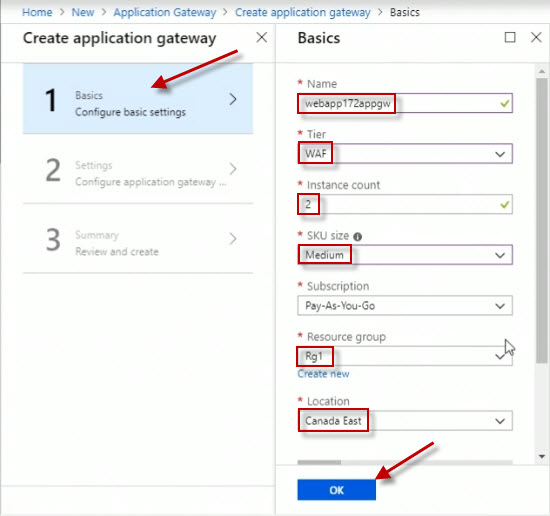This screenshot has width=550, height=516.
Task: Open the SKU size dropdown showing Medium
Action: [405, 255]
